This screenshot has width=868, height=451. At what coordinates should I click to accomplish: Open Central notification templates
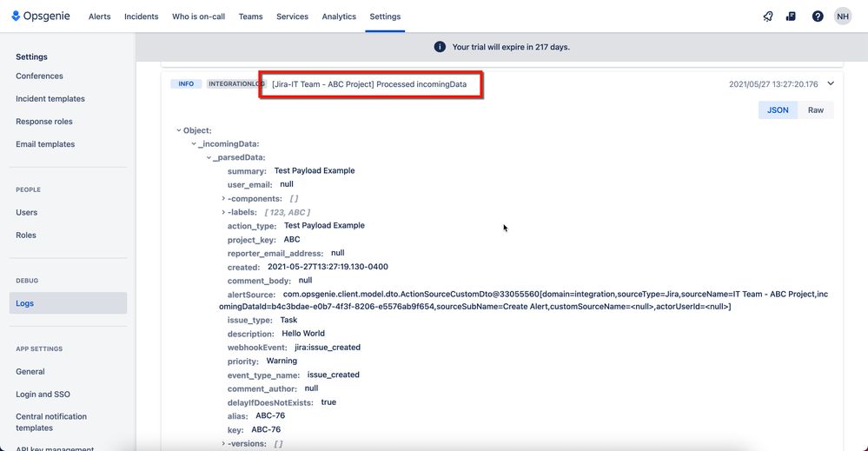[51, 422]
